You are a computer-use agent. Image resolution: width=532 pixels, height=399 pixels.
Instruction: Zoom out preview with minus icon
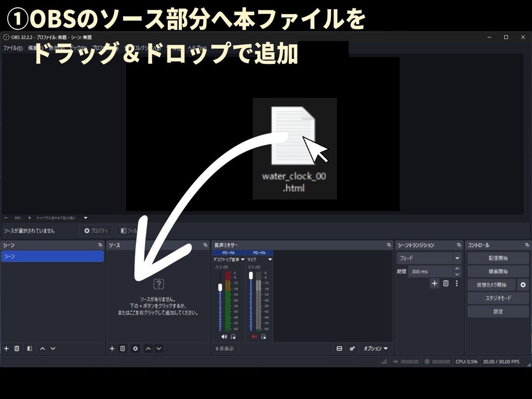tap(6, 218)
